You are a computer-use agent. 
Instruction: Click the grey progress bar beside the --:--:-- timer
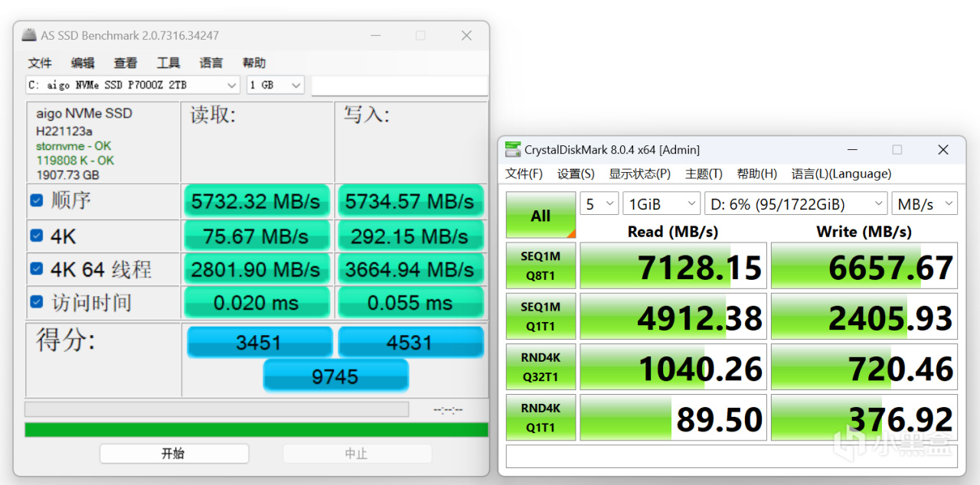coord(217,409)
